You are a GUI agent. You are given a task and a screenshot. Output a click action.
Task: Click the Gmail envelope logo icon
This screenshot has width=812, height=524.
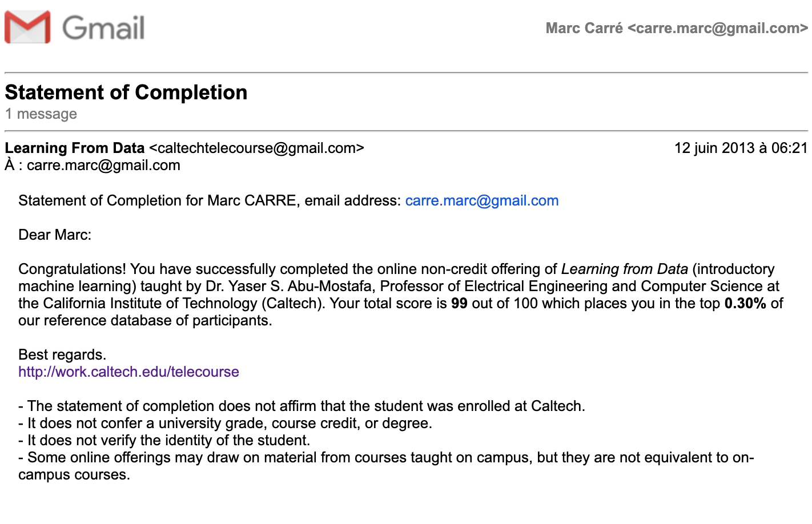tap(27, 27)
